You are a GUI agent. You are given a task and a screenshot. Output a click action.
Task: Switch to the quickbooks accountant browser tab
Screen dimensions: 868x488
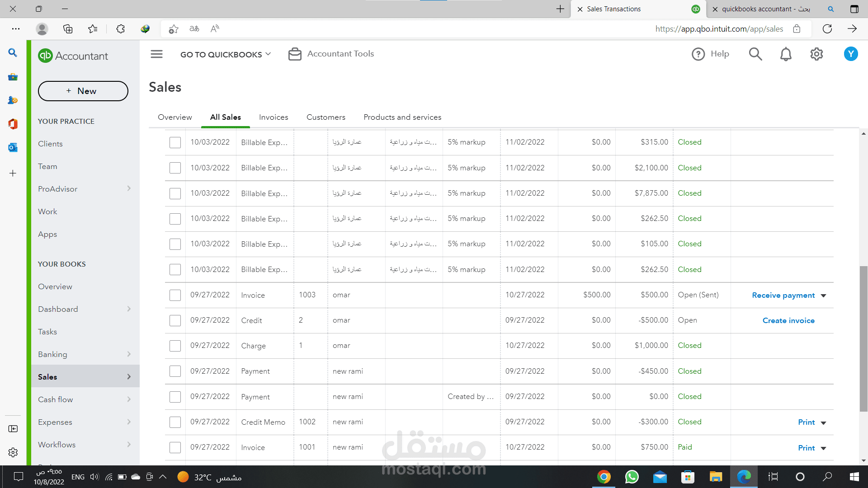[x=766, y=9]
